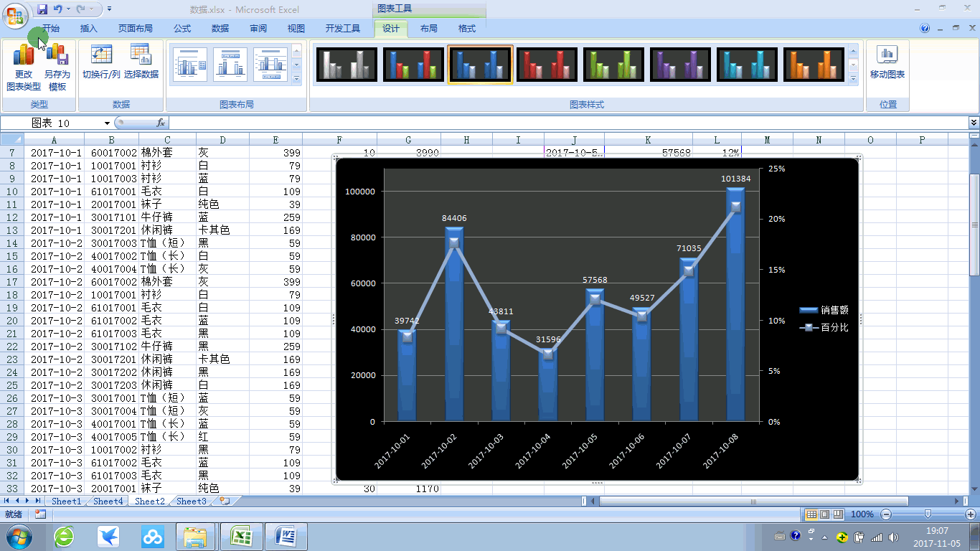The height and width of the screenshot is (551, 980).
Task: Open the 开发工具 ribbon tab
Action: click(343, 29)
